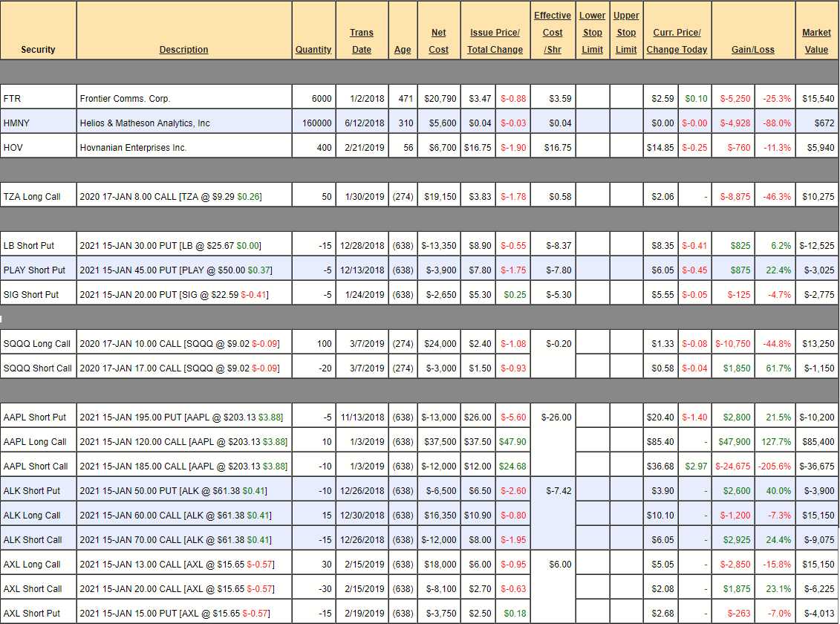Click the Lower Stop Limit header
Image resolution: width=840 pixels, height=624 pixels.
coord(592,33)
